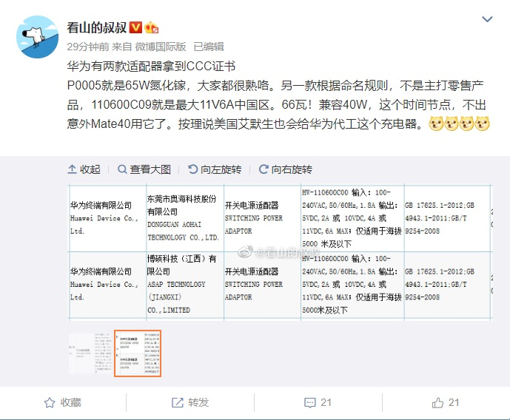Click the enlarged certificate table image

[x=281, y=252]
